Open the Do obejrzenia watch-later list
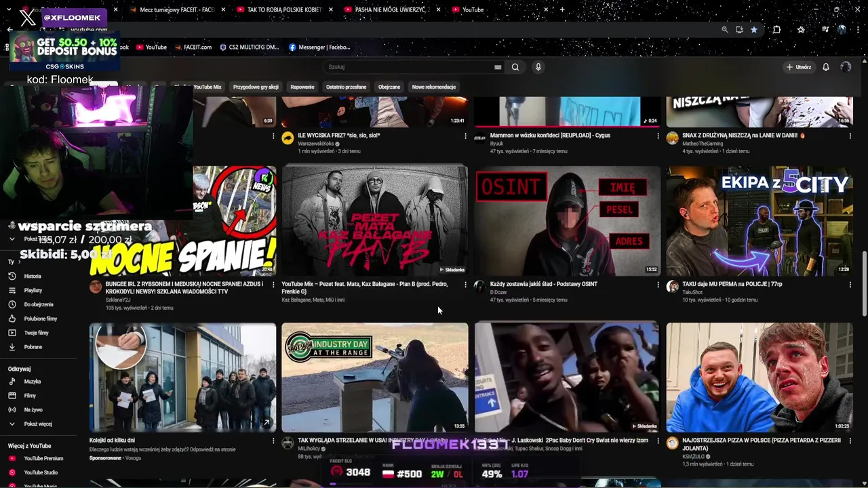The width and height of the screenshot is (868, 488). click(x=38, y=304)
